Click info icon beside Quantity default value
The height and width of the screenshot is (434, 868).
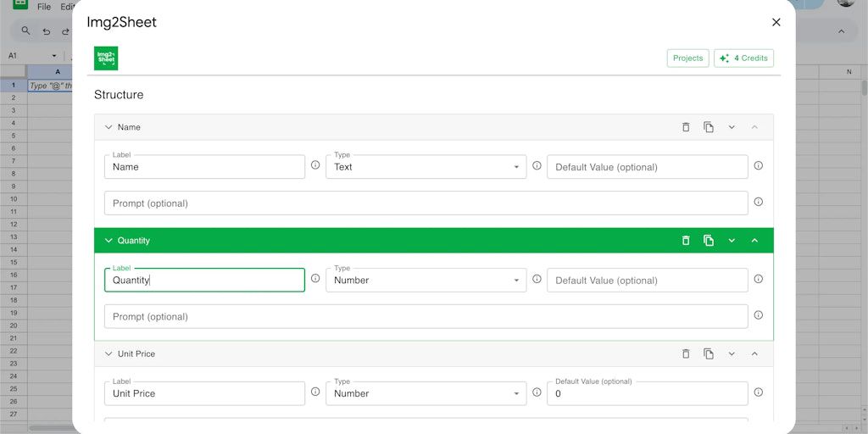[x=758, y=280]
